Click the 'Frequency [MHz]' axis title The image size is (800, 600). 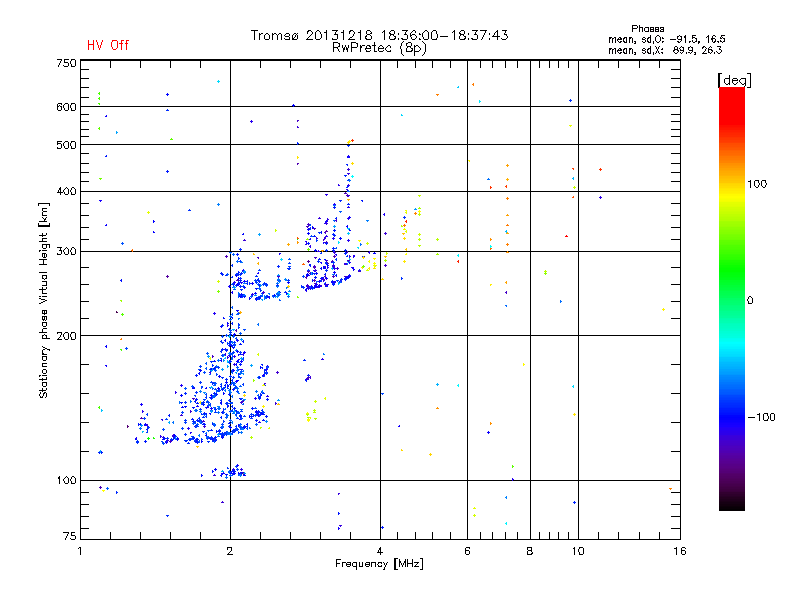379,564
